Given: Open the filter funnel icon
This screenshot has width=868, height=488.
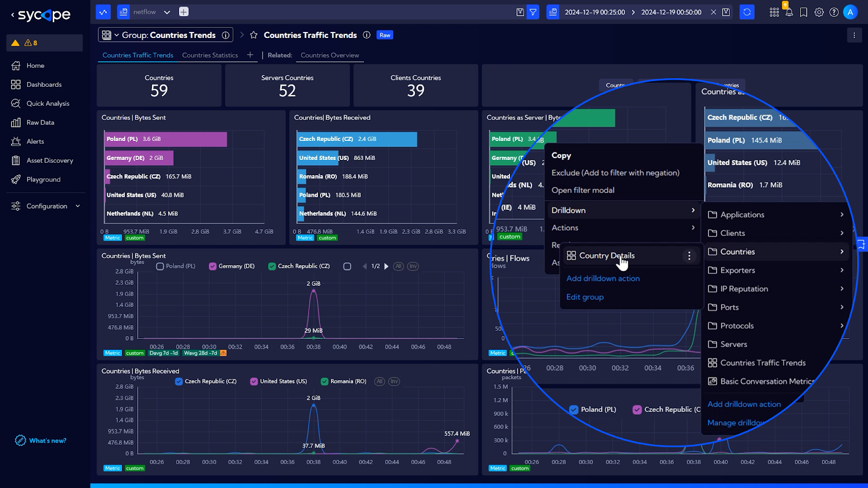Looking at the screenshot, I should point(533,12).
